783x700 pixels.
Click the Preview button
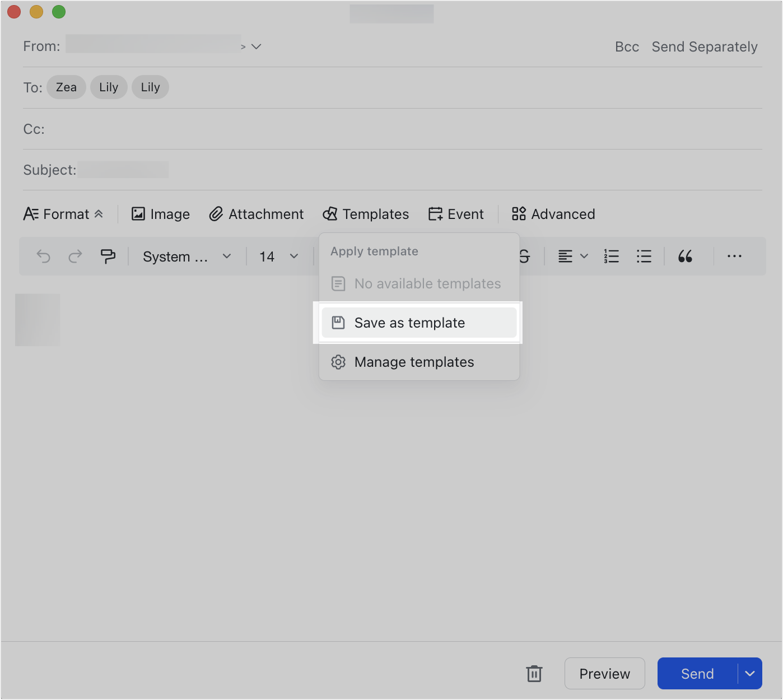(x=605, y=674)
